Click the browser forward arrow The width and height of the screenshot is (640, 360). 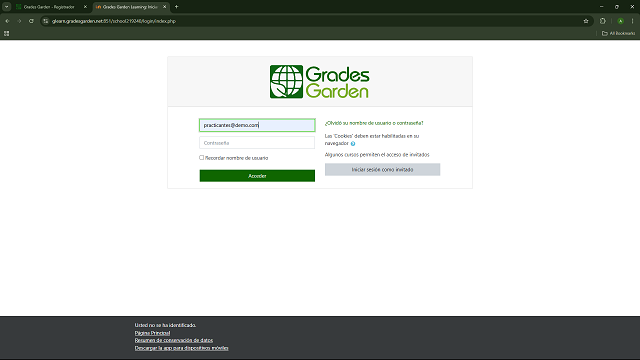pos(19,21)
